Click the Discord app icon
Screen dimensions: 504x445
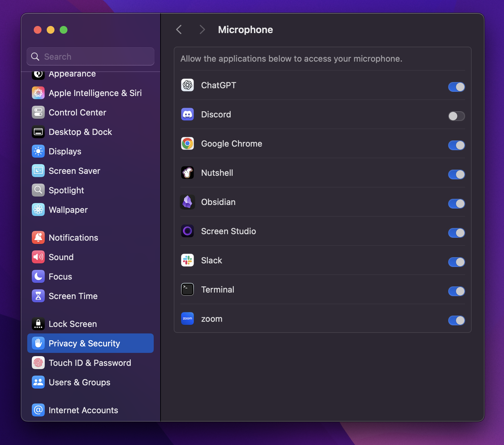(x=187, y=114)
